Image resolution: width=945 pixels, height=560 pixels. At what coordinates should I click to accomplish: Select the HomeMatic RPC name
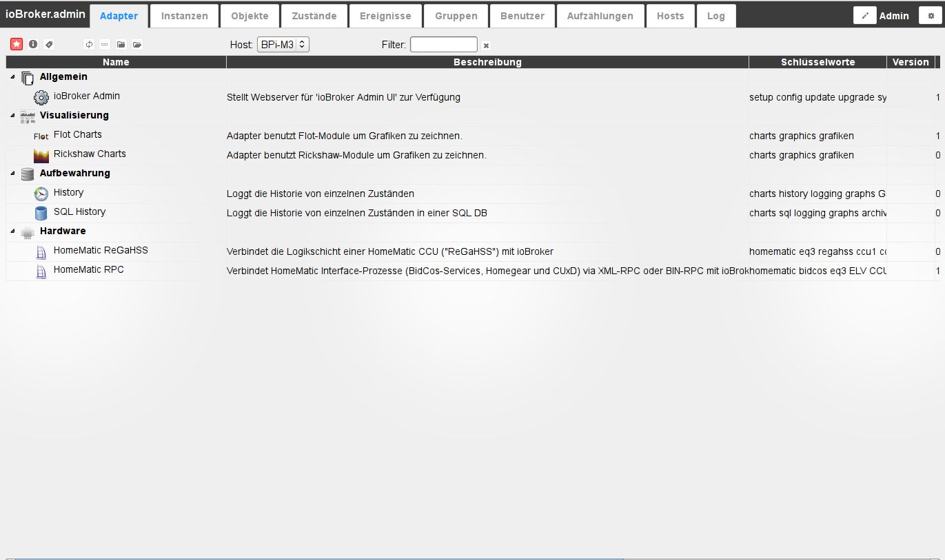click(89, 269)
